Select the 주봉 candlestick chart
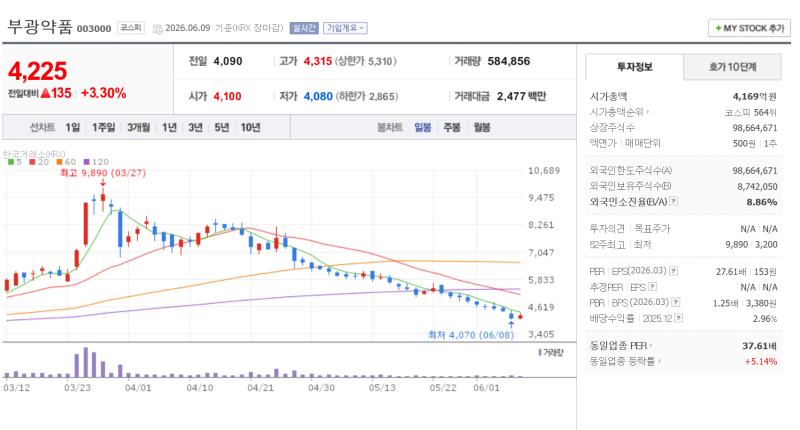Image resolution: width=800 pixels, height=430 pixels. (x=452, y=128)
